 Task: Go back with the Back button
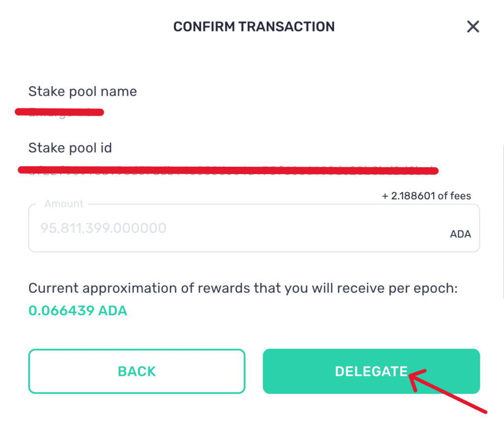(136, 371)
